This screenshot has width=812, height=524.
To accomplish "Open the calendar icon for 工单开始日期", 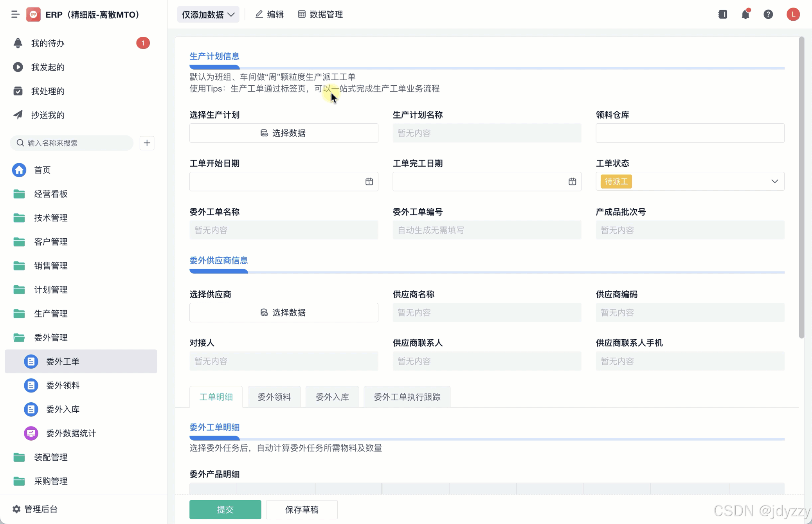I will pos(369,182).
